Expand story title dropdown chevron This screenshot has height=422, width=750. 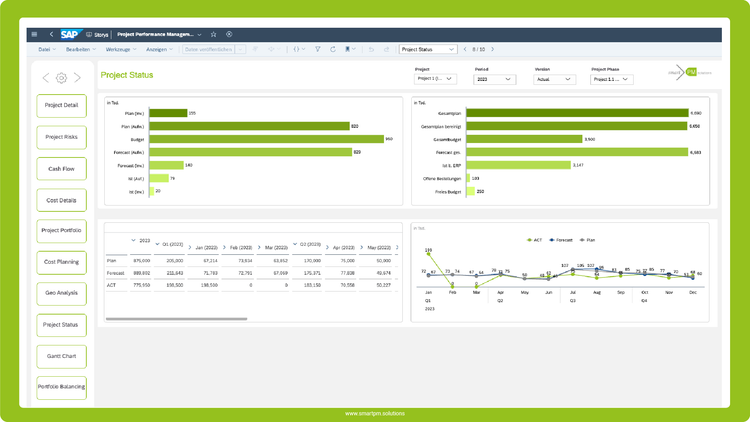(x=199, y=34)
